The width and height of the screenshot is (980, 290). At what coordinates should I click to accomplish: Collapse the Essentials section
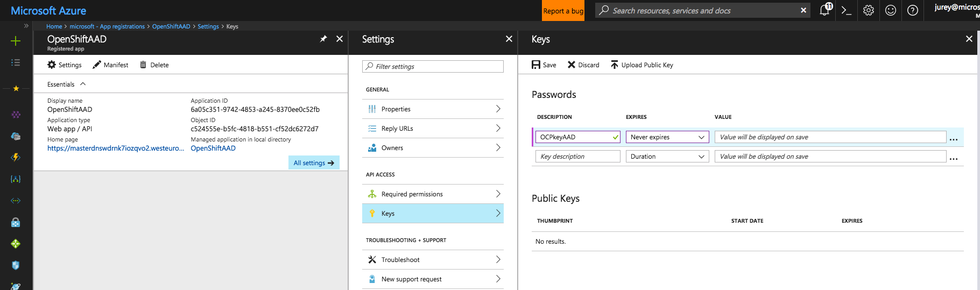coord(83,84)
